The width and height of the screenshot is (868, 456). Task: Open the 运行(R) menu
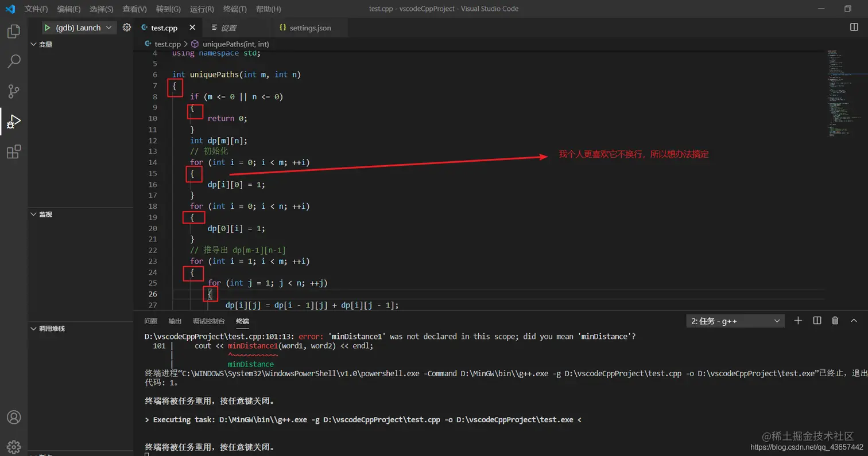(201, 9)
